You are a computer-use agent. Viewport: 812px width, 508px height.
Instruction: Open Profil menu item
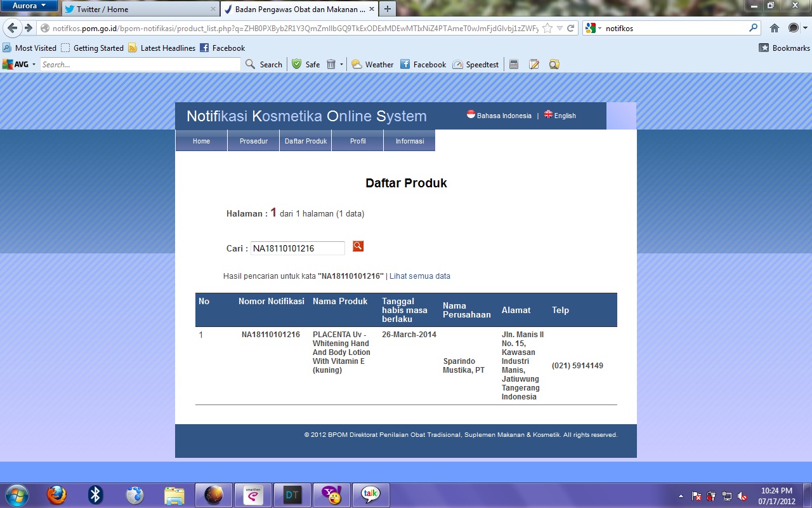click(358, 140)
